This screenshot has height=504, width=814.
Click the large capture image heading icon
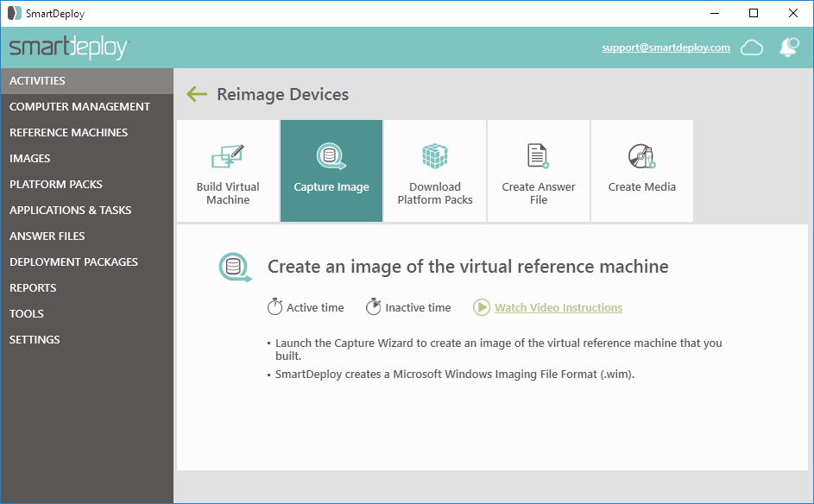point(235,268)
